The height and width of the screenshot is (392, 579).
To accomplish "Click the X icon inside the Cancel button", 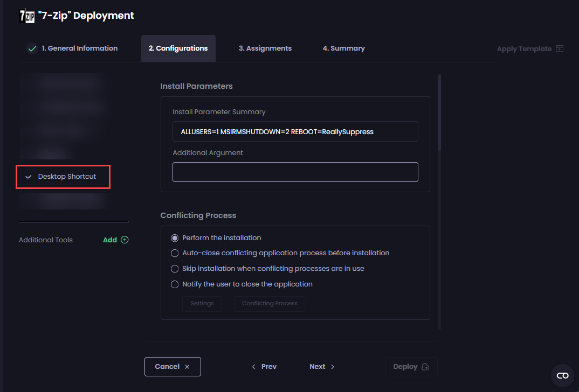I will point(187,366).
